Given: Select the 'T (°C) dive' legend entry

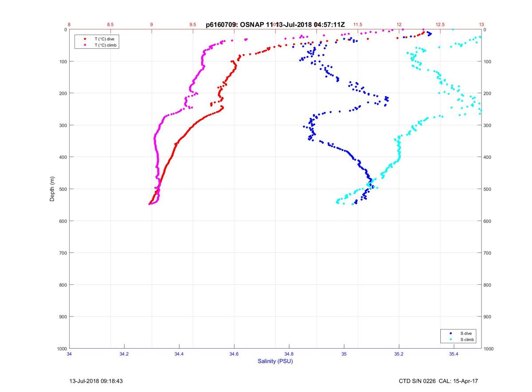Looking at the screenshot, I should pyautogui.click(x=104, y=39).
